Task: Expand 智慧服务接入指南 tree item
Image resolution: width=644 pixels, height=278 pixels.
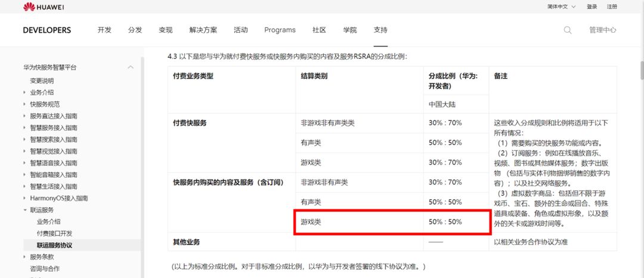Action: click(24, 128)
